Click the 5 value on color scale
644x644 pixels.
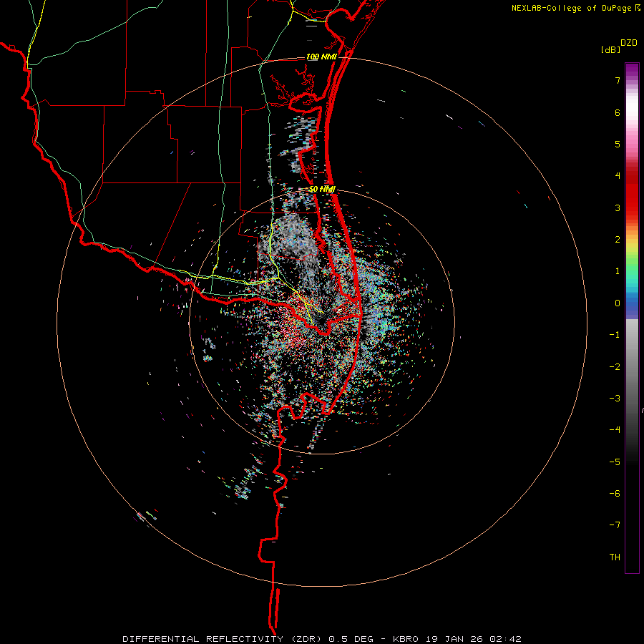[618, 144]
